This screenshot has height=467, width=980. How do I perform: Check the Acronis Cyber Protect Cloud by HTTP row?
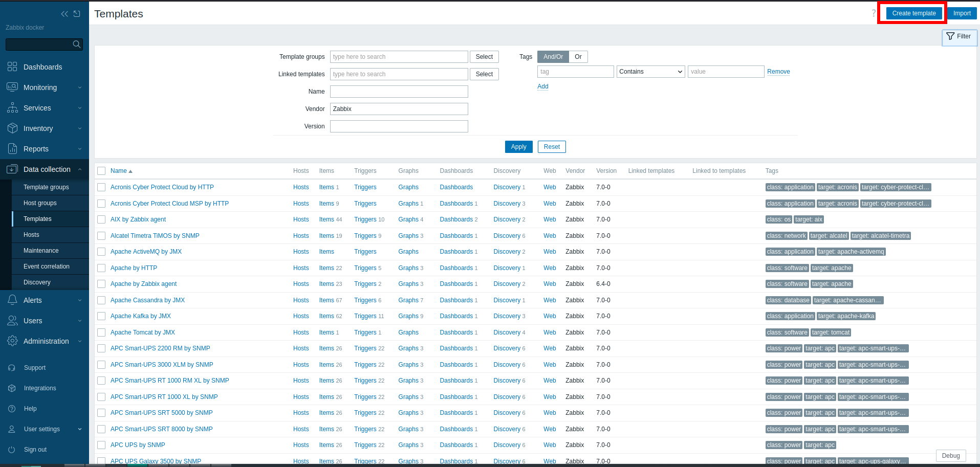click(x=101, y=187)
